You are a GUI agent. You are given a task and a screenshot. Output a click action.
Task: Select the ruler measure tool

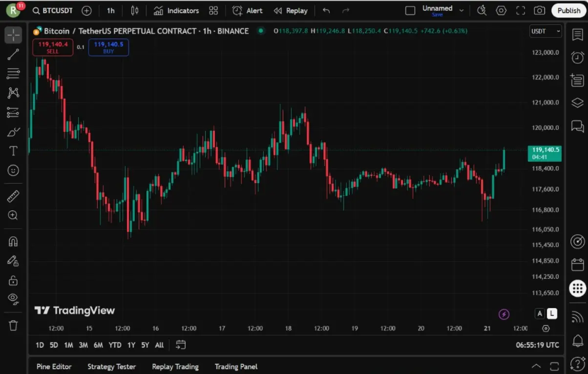tap(13, 196)
